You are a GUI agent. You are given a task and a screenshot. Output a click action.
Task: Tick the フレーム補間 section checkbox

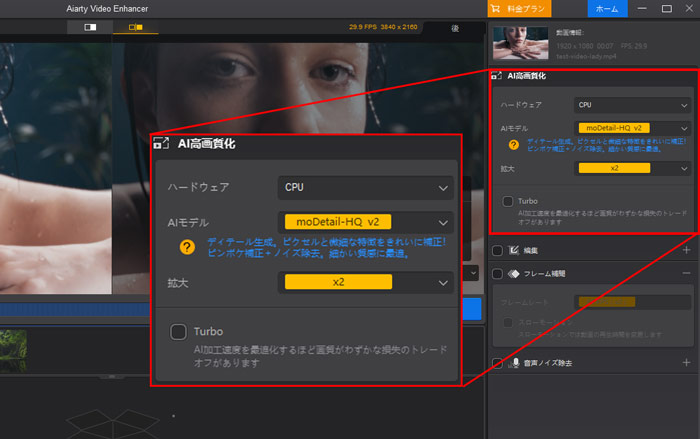(497, 274)
